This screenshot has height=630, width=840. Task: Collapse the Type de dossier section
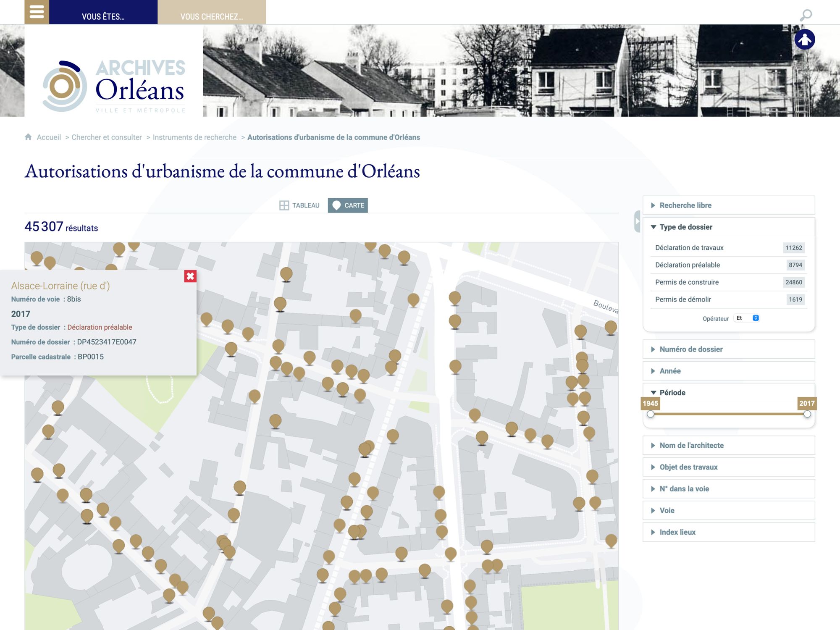pyautogui.click(x=685, y=227)
